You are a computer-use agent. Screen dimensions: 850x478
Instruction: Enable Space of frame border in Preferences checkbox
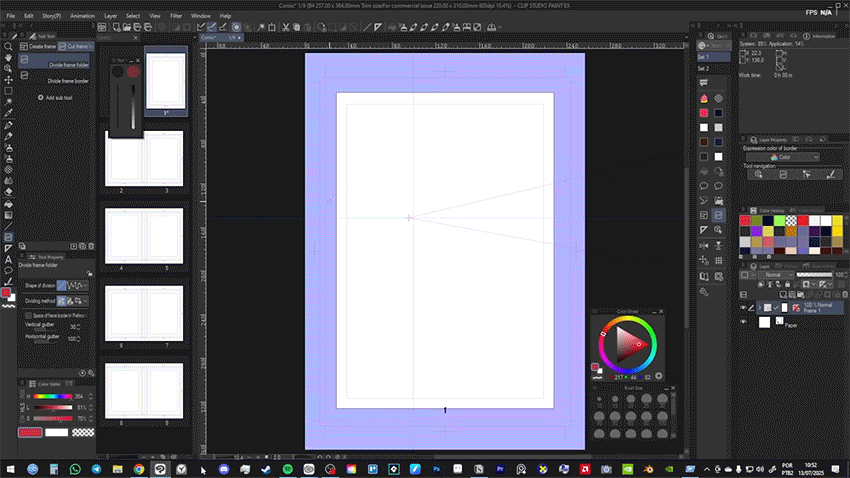click(x=28, y=315)
